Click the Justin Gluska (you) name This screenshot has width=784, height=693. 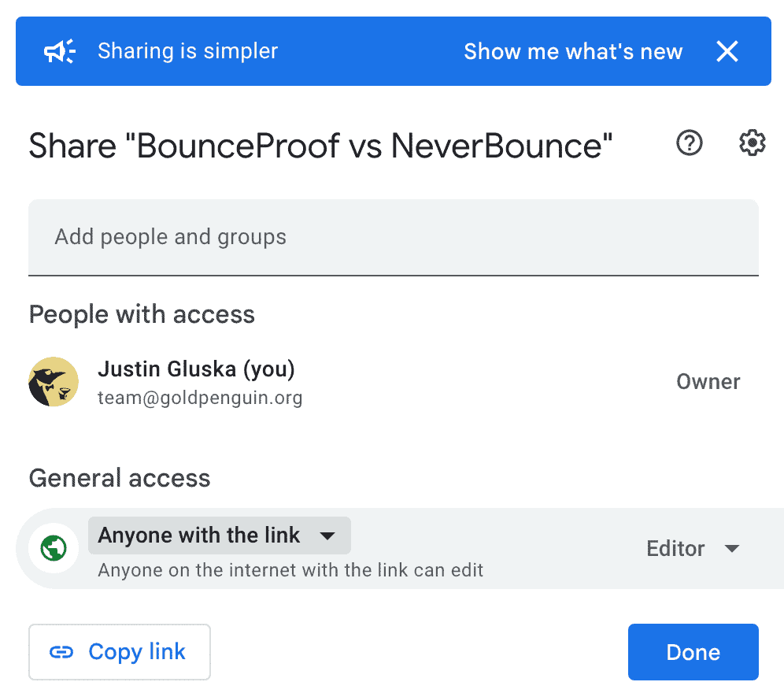coord(196,369)
